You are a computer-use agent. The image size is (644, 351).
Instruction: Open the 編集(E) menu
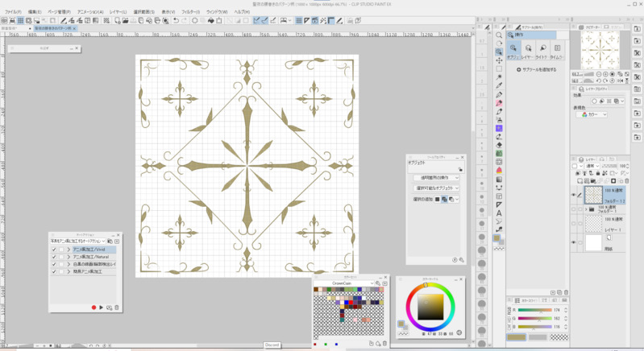click(x=35, y=12)
